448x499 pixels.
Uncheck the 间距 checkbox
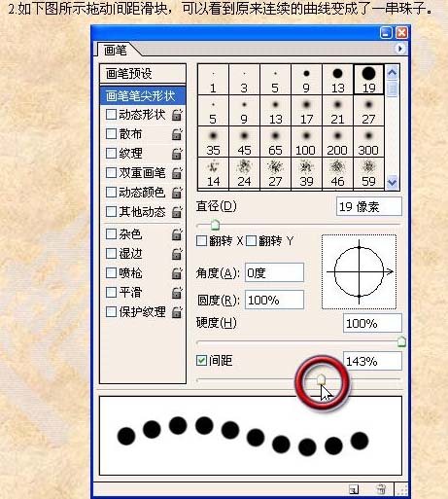201,361
